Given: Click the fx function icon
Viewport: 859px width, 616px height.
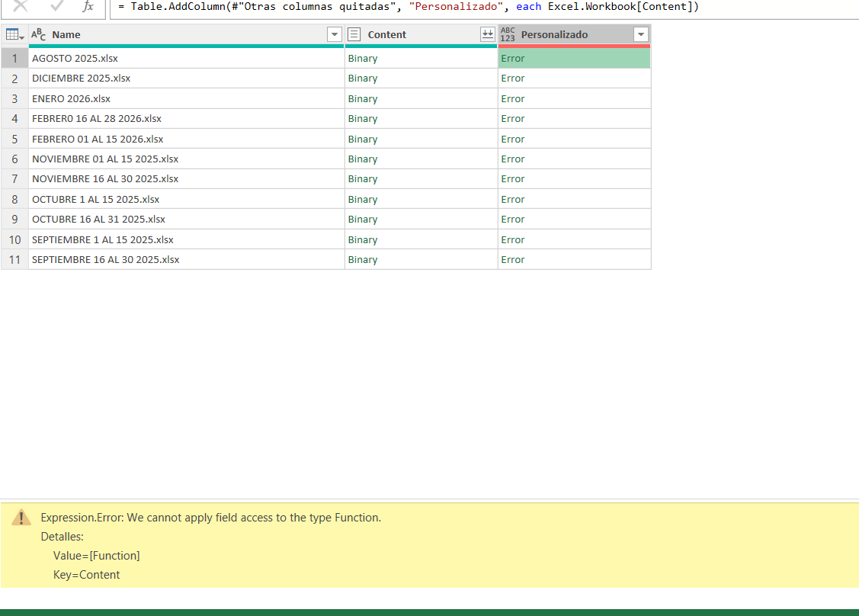Looking at the screenshot, I should [x=88, y=7].
